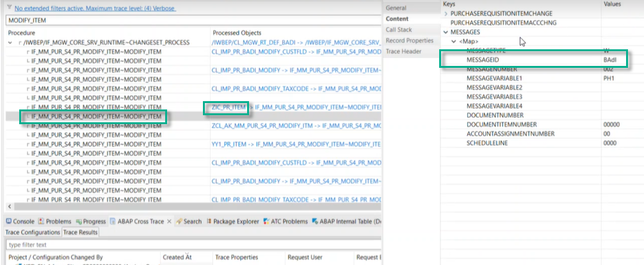This screenshot has height=265, width=644.
Task: Select the MESSAGEID key
Action: 481,60
